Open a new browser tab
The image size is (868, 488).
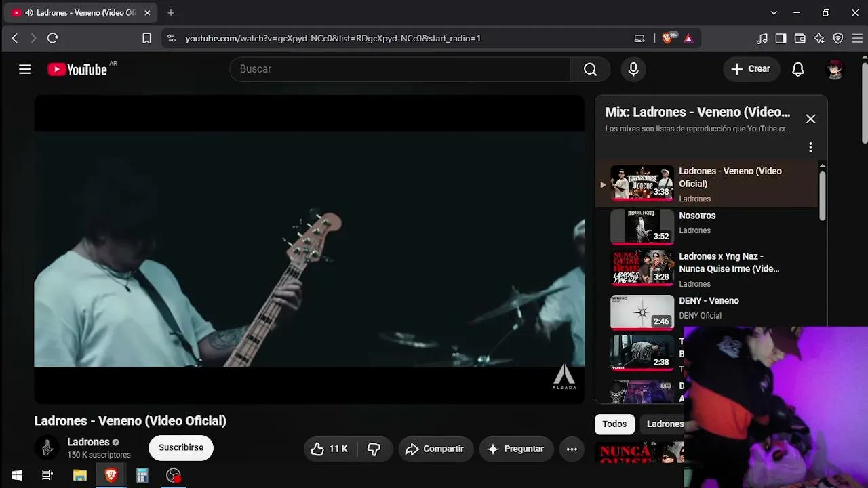click(171, 12)
